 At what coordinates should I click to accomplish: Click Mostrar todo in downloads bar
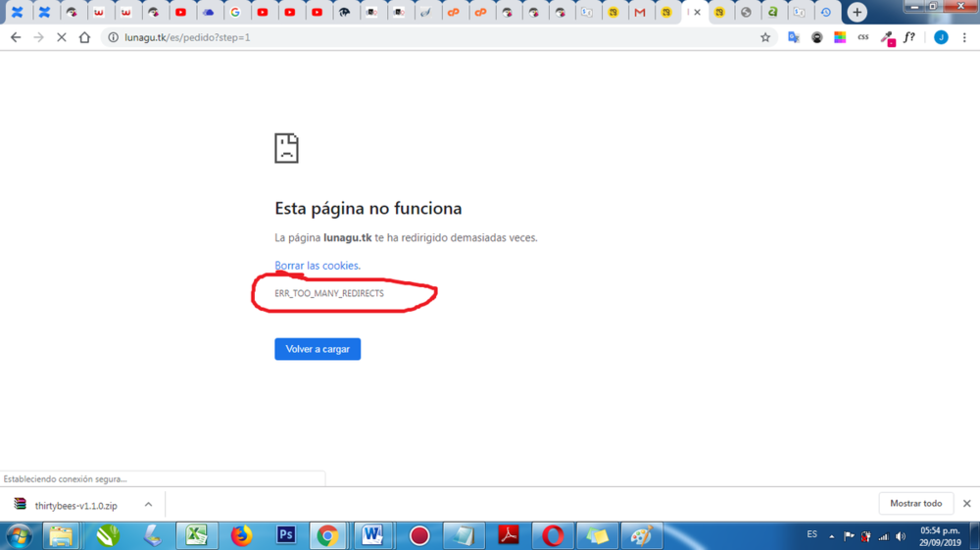tap(915, 504)
